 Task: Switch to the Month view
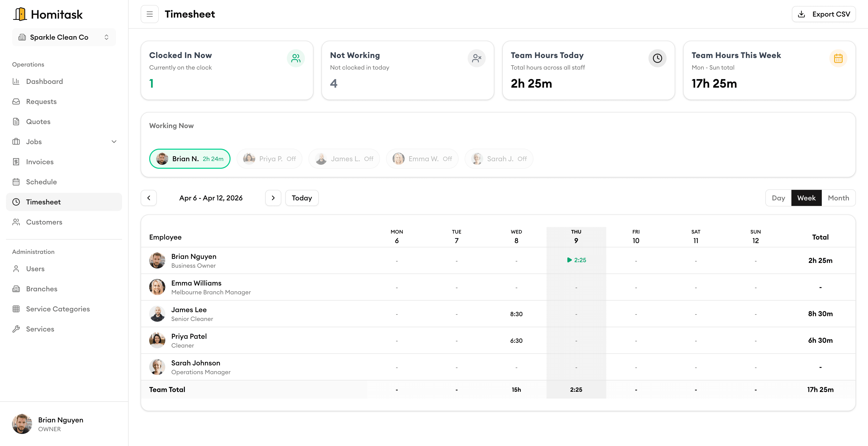coord(839,198)
